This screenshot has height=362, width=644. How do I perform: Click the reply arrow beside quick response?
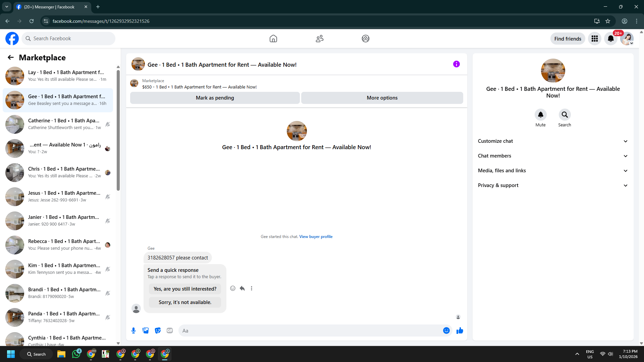tap(242, 288)
